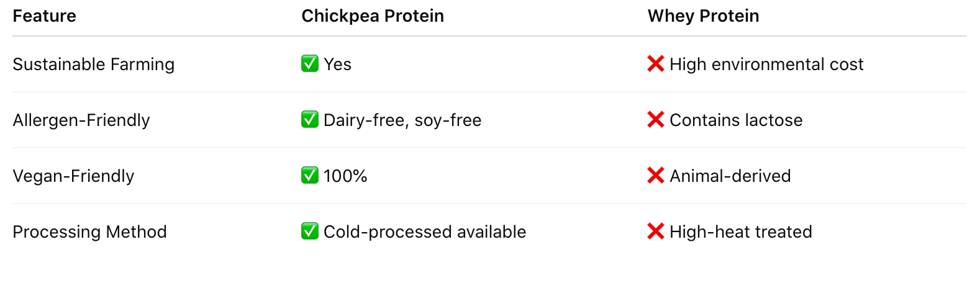Click the Dairy-free, soy-free text
Image resolution: width=980 pixels, height=283 pixels.
pyautogui.click(x=402, y=120)
